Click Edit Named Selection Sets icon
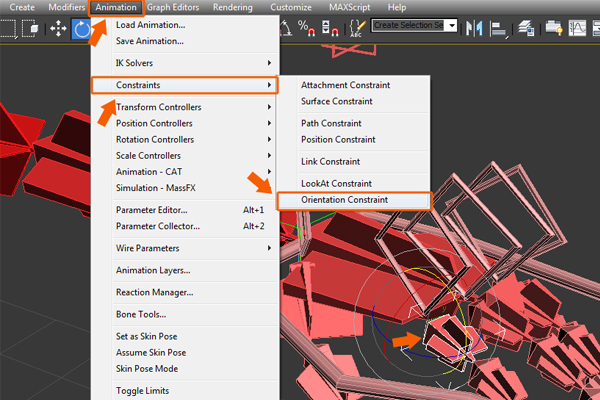Viewport: 600px width, 400px height. tap(357, 28)
